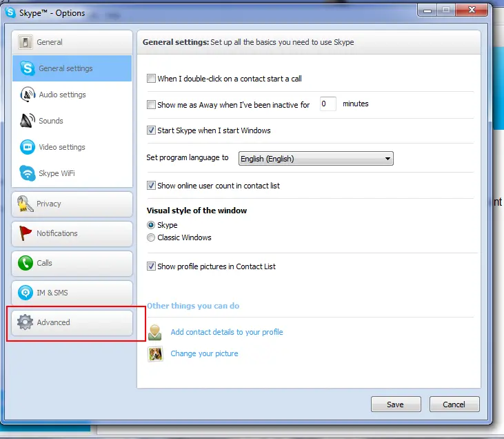This screenshot has width=504, height=439.
Task: Enable Show me as Away when inactive
Action: (151, 105)
